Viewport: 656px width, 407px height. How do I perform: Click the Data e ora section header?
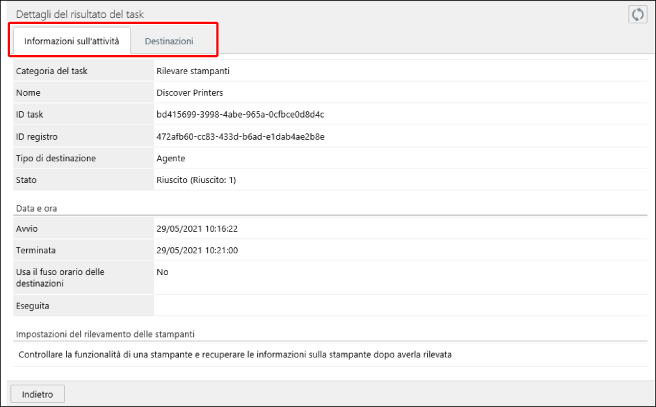(x=42, y=207)
